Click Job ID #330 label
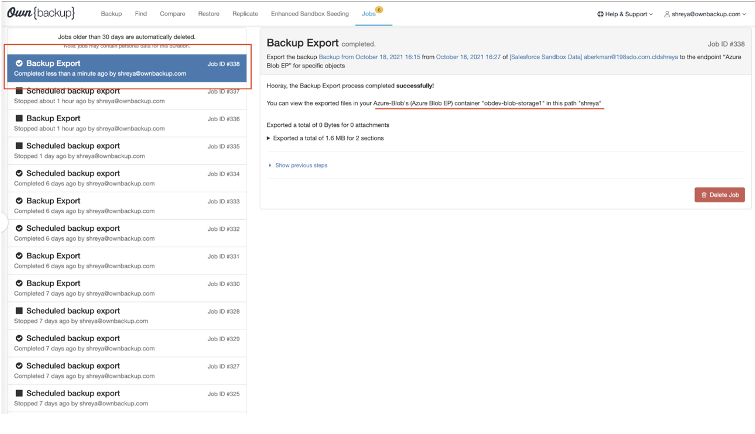Viewport: 755px width, 434px height. tap(223, 284)
